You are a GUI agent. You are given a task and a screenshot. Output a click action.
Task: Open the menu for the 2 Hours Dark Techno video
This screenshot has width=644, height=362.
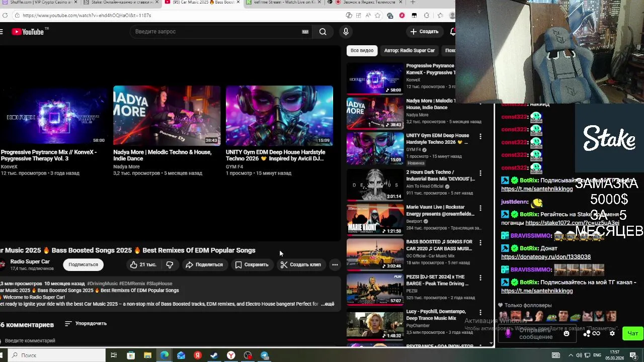pos(480,173)
